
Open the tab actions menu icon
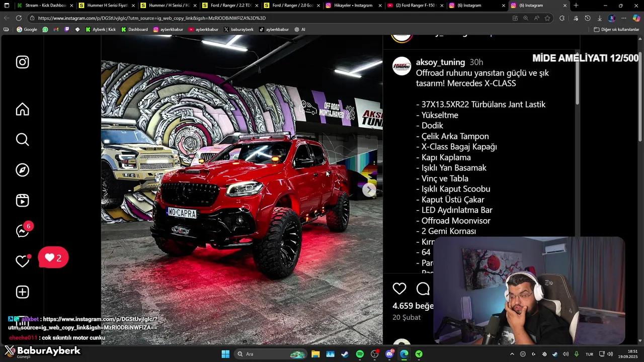point(7,6)
